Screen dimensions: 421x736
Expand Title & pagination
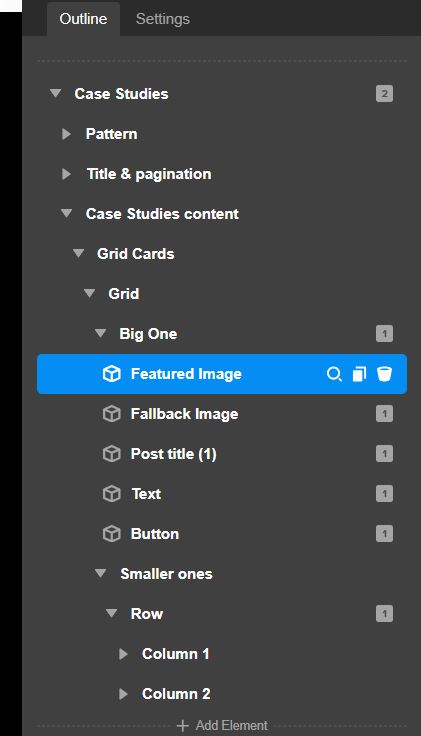tap(67, 174)
